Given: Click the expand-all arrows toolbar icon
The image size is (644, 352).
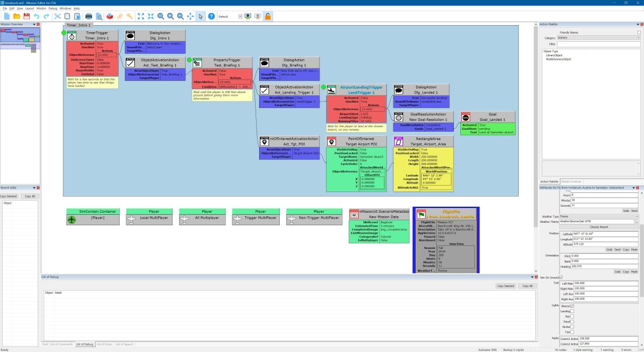Looking at the screenshot, I should (140, 17).
